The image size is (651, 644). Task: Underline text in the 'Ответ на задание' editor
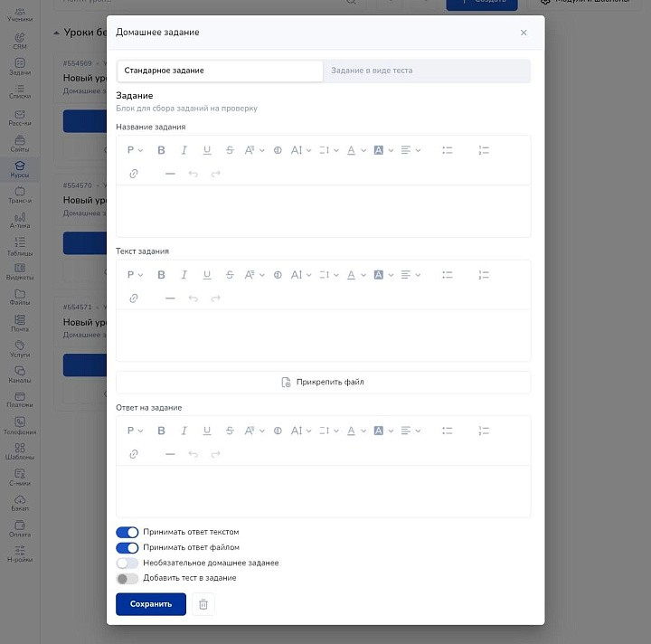[x=207, y=431]
